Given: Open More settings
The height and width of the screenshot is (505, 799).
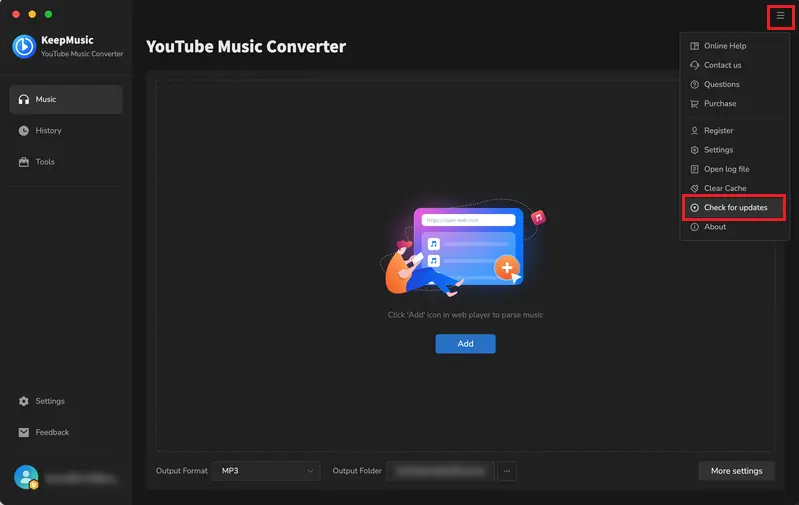Looking at the screenshot, I should coord(736,471).
